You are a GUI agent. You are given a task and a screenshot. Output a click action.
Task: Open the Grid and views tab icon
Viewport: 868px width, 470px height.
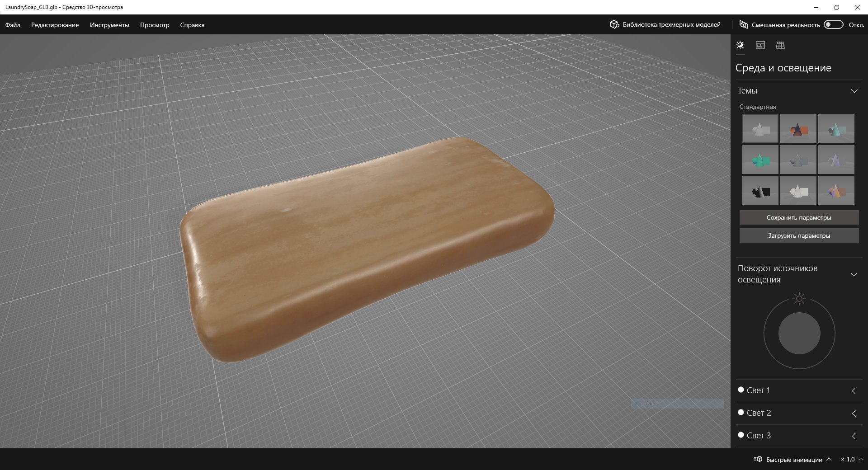[x=780, y=45]
